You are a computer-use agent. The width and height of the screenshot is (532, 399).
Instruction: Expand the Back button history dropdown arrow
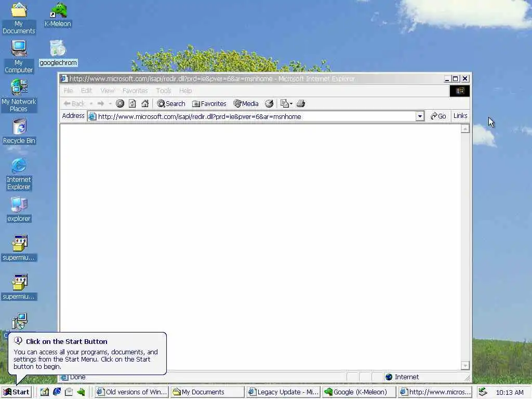point(91,104)
